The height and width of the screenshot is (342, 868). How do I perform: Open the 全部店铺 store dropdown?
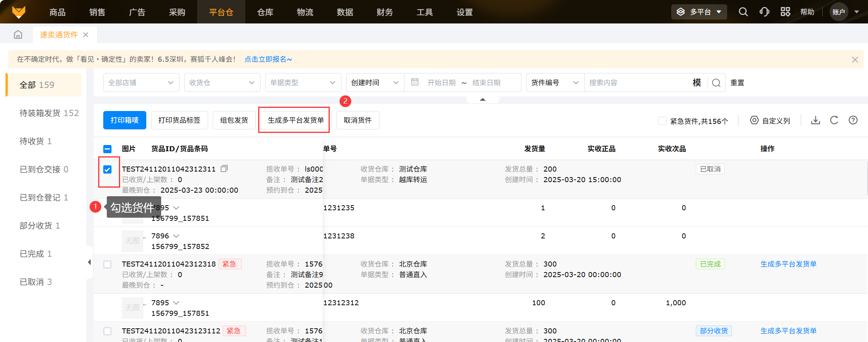tap(141, 83)
